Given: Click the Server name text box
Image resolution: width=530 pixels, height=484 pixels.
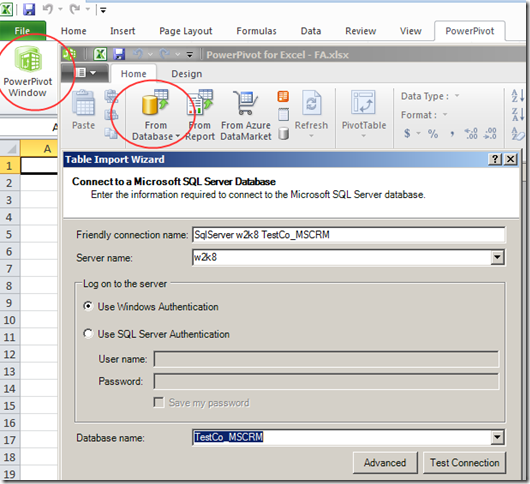Looking at the screenshot, I should pos(341,258).
